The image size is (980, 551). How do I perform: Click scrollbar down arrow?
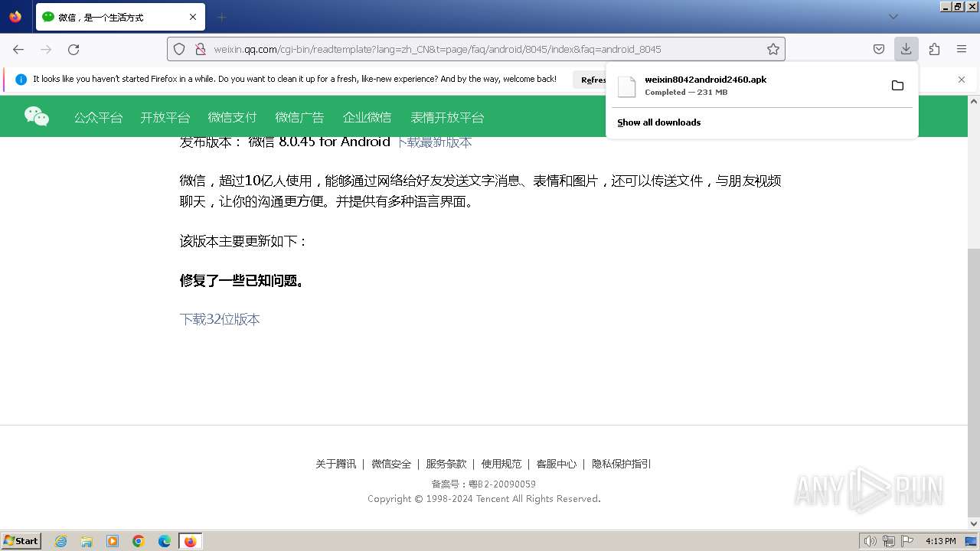point(974,524)
